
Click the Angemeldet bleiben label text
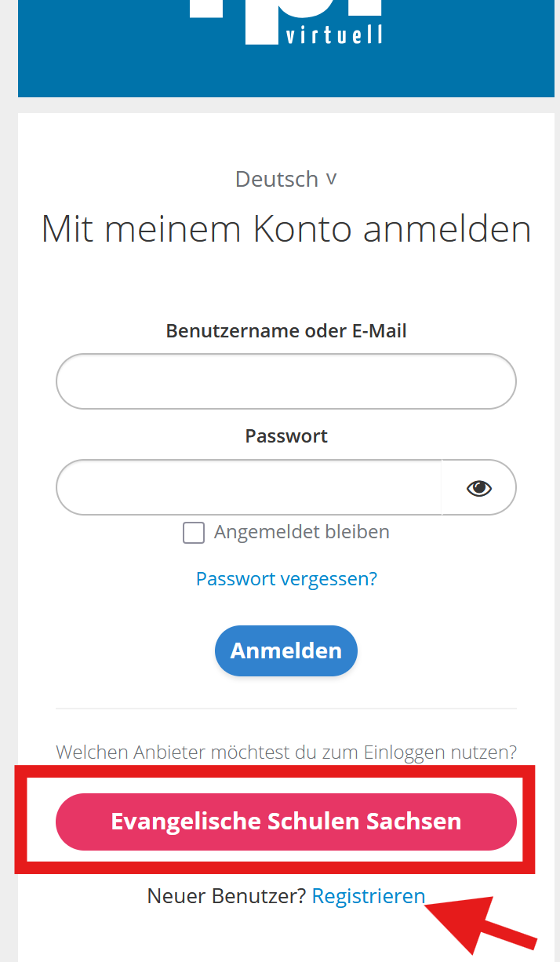pos(301,532)
